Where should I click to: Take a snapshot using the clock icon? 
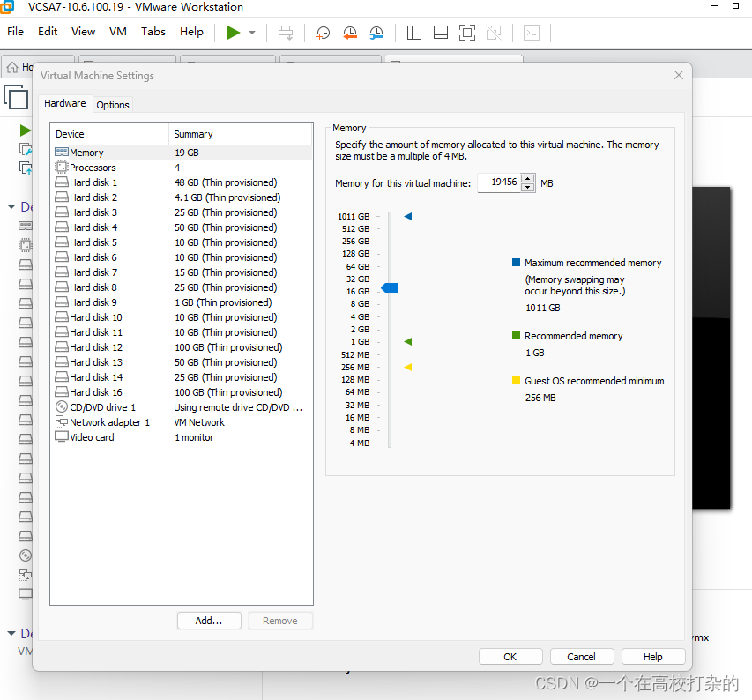pyautogui.click(x=323, y=33)
